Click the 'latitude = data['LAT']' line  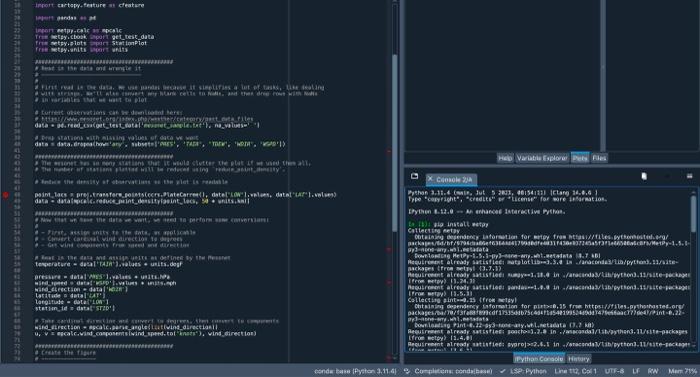point(70,296)
